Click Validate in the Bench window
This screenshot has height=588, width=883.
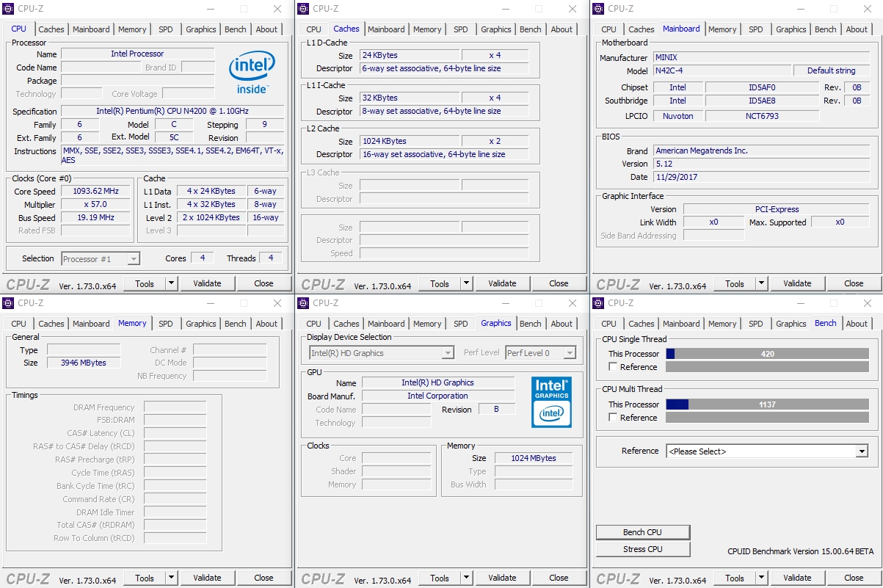(797, 578)
